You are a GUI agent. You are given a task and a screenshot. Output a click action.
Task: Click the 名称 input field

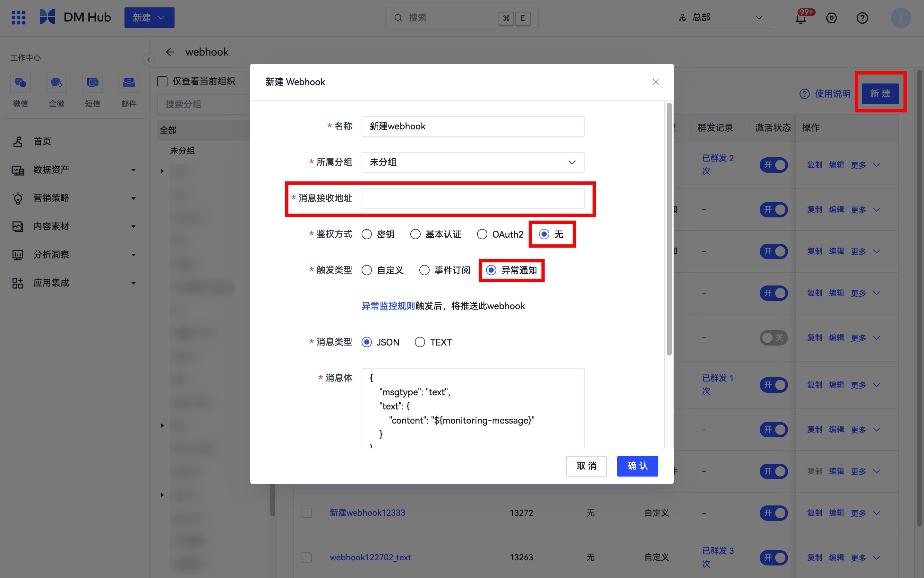(x=473, y=127)
